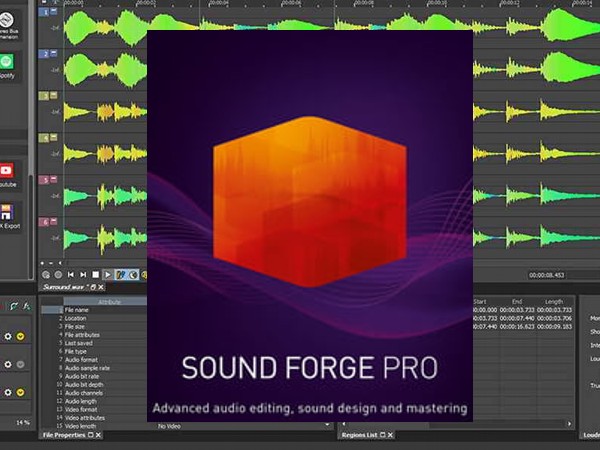Collapse channel 1 with its minimize icon
The width and height of the screenshot is (600, 450).
(54, 11)
